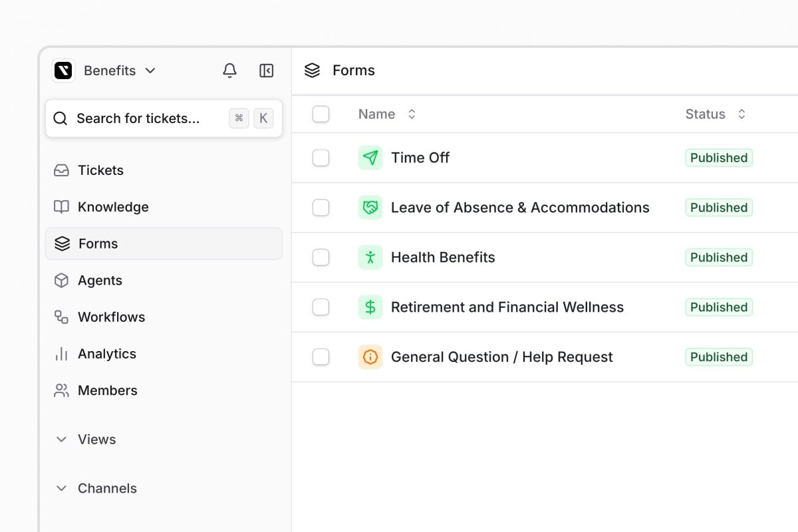
Task: Check the Health Benefits row checkbox
Action: [321, 257]
